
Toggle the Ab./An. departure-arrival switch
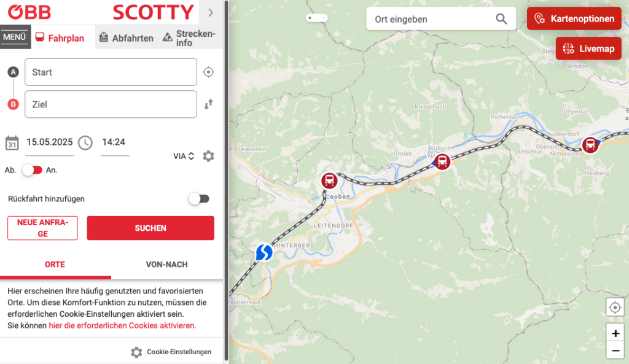(x=32, y=170)
